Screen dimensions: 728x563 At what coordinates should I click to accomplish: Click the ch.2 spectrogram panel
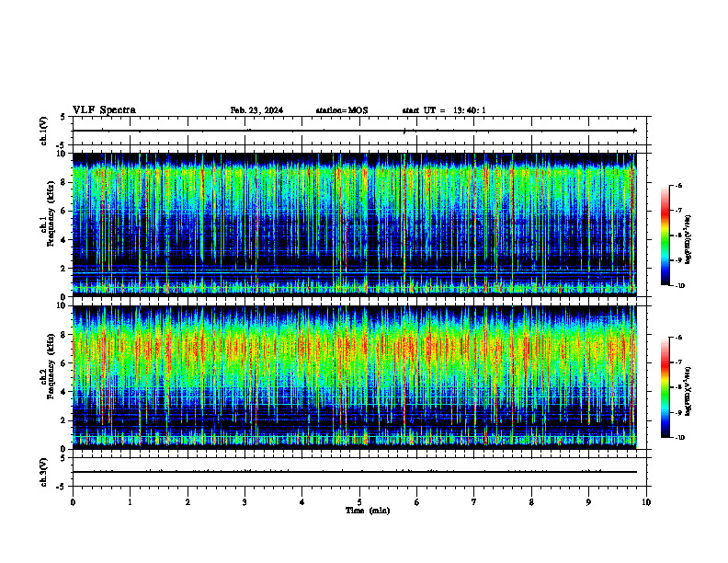[354, 377]
